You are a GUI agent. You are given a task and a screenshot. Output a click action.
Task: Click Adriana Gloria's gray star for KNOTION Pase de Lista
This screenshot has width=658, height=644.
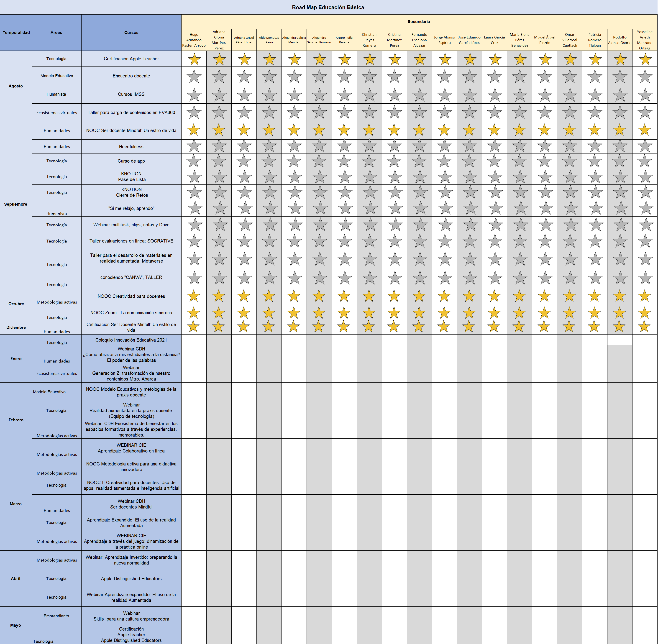(220, 177)
